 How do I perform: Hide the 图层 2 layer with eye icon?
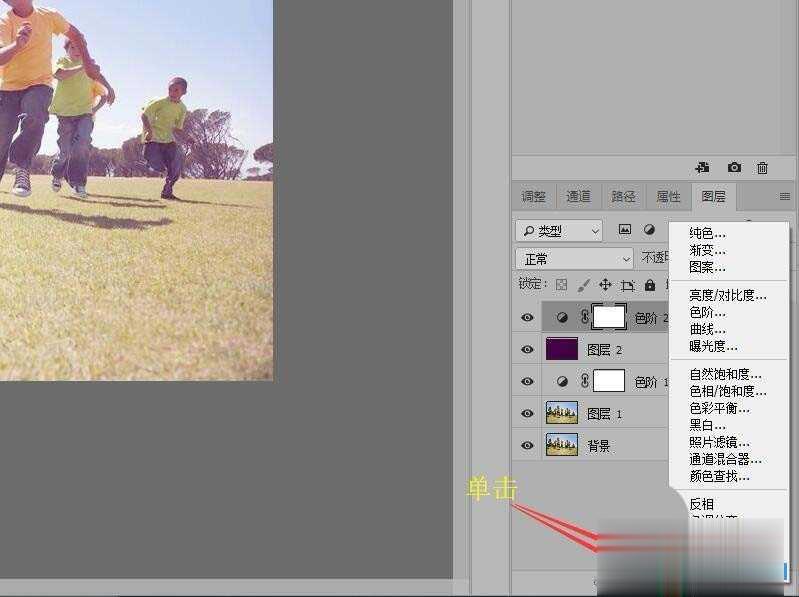click(x=527, y=349)
